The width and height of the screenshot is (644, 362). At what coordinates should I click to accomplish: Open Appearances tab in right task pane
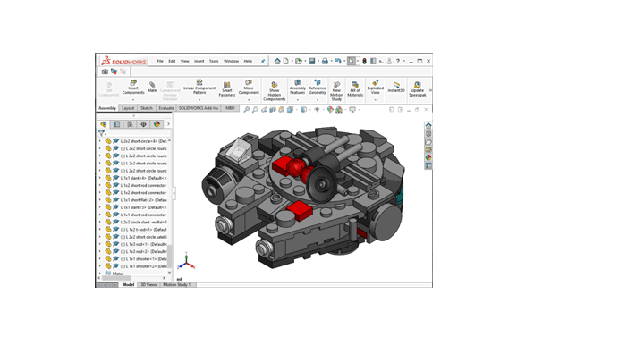(x=428, y=157)
